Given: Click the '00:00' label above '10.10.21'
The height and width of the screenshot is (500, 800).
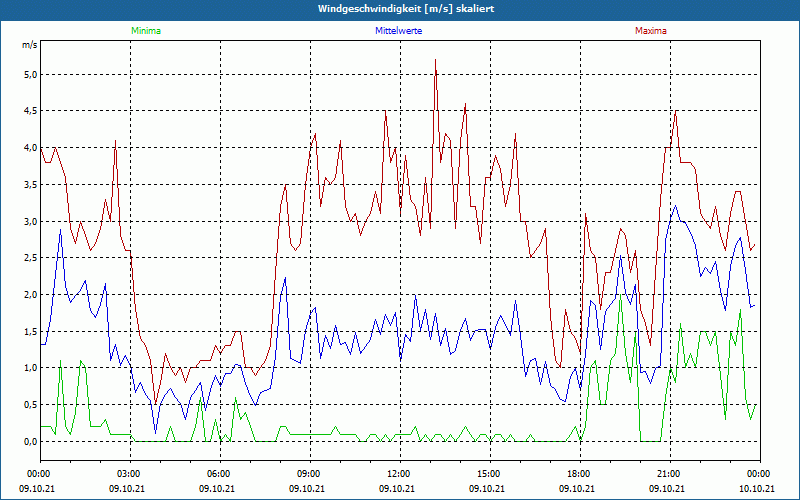Looking at the screenshot, I should tap(759, 474).
